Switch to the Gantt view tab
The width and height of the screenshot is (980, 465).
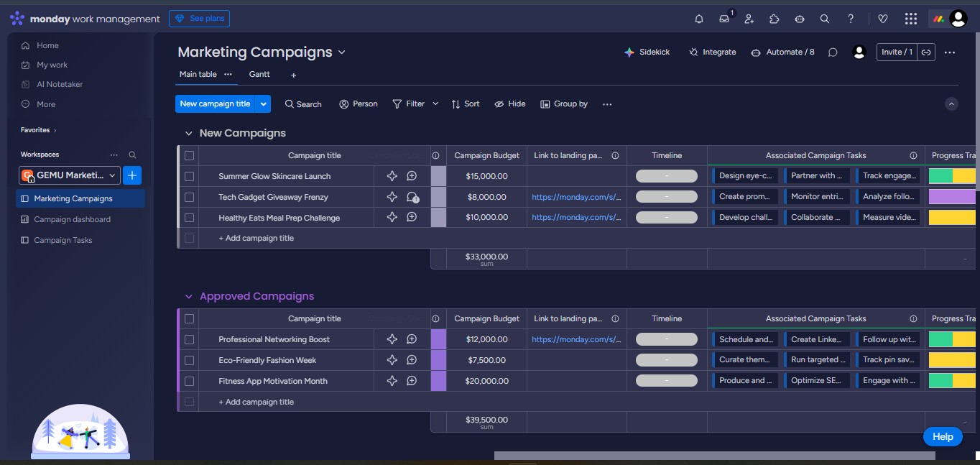259,75
